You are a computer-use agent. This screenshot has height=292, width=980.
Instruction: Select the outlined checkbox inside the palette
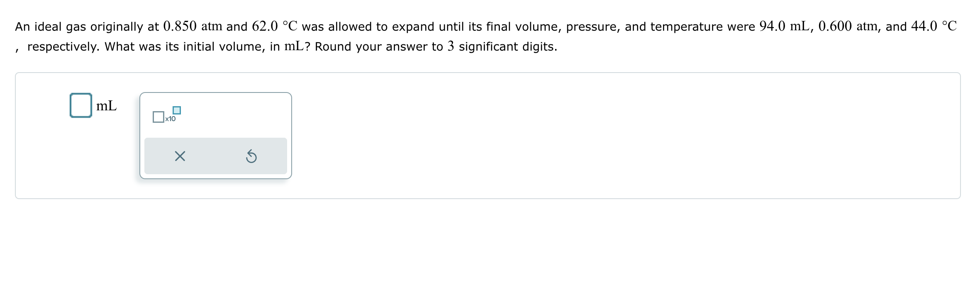coord(159,118)
